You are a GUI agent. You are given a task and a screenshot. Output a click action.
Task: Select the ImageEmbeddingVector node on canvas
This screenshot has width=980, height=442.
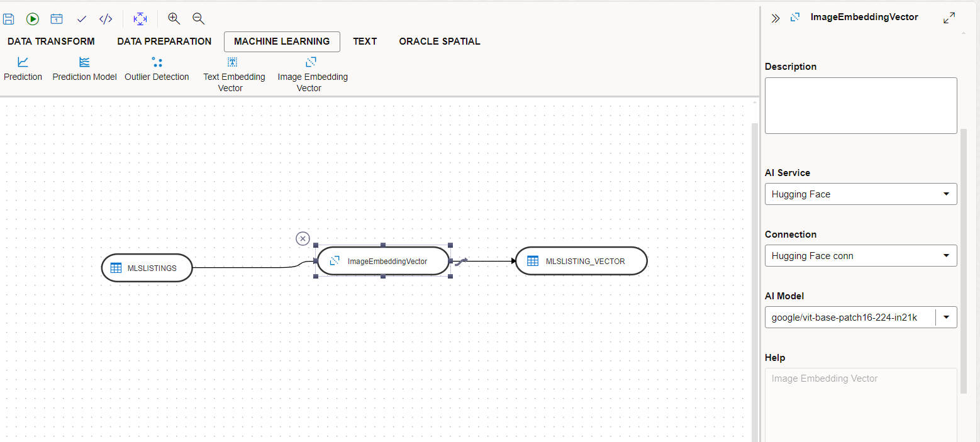point(383,261)
